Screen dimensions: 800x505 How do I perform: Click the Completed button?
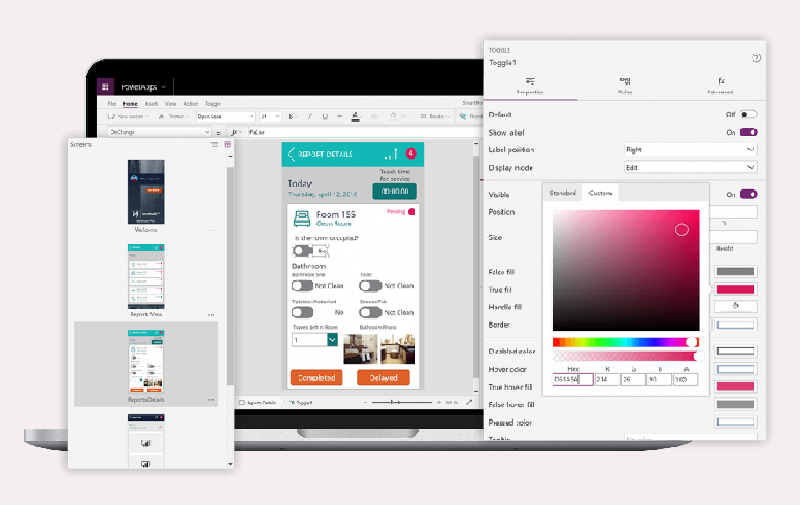[x=316, y=378]
